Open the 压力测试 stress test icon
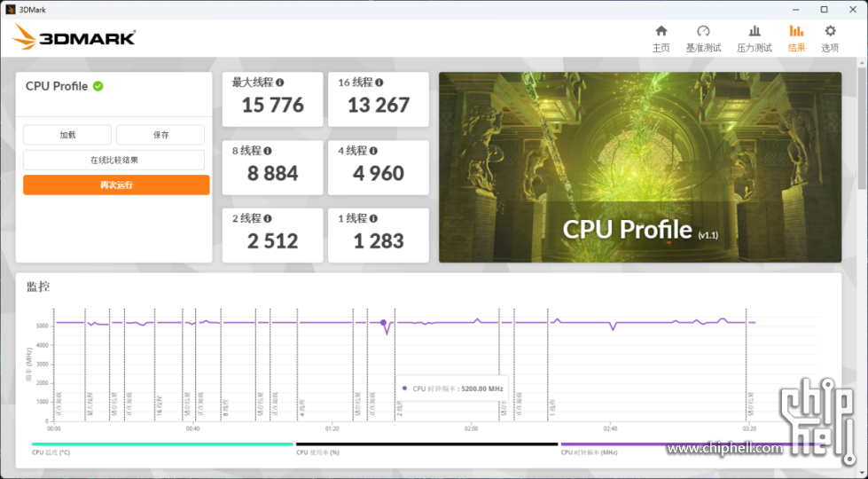This screenshot has height=479, width=868. click(x=754, y=31)
